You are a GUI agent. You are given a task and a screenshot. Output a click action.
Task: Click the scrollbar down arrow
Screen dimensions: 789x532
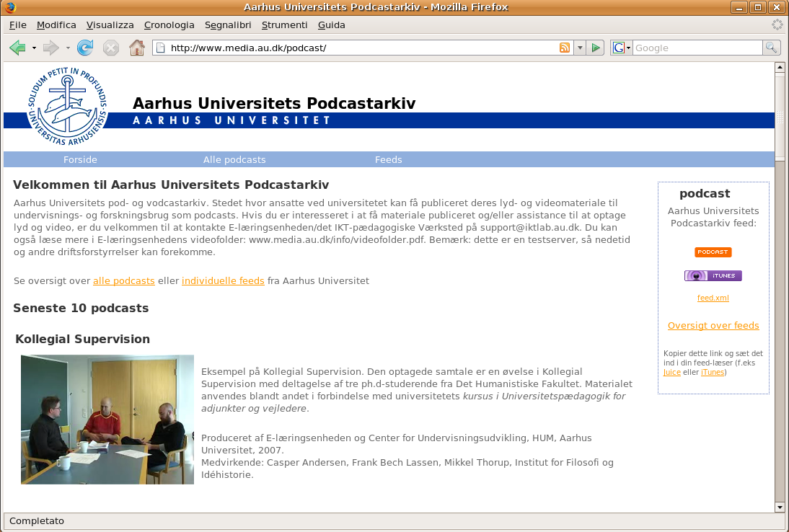[780, 507]
